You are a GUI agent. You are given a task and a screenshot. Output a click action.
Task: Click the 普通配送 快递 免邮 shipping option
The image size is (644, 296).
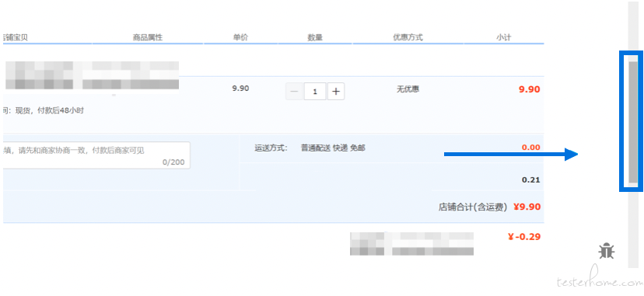(x=333, y=148)
